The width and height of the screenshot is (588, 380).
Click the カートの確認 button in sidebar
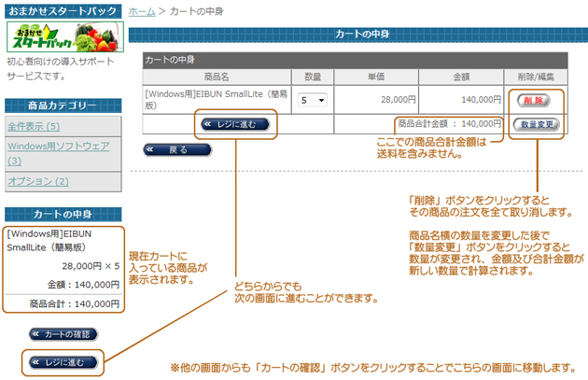click(63, 334)
